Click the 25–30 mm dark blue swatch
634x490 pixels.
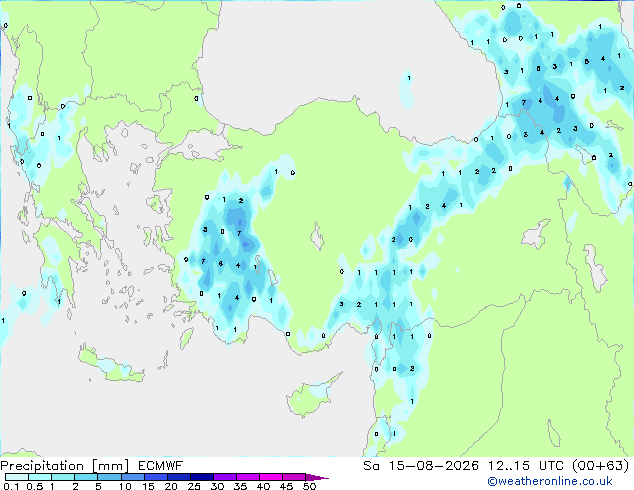coord(201,477)
